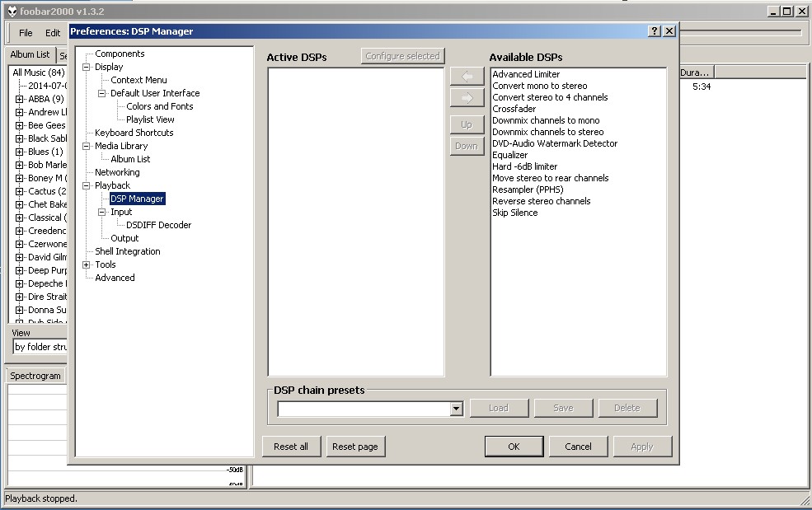Collapse the Default User Interface node
Screen dimensions: 812x510
click(x=102, y=93)
